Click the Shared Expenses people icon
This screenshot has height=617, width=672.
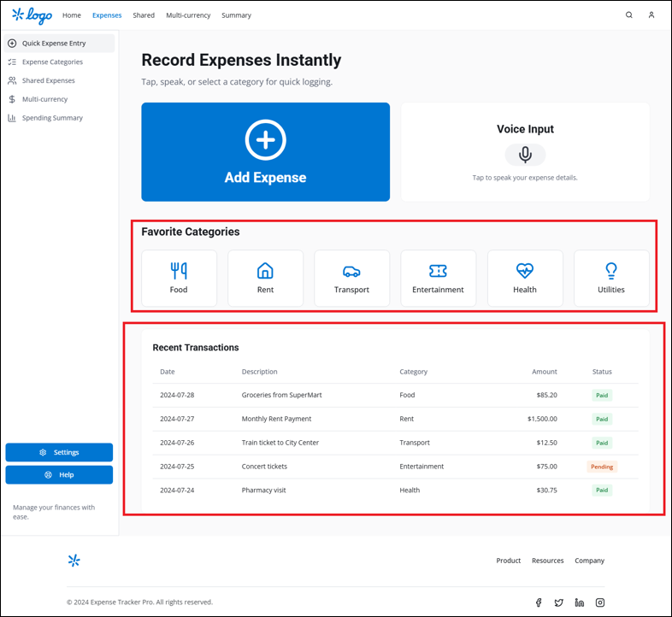pos(12,80)
